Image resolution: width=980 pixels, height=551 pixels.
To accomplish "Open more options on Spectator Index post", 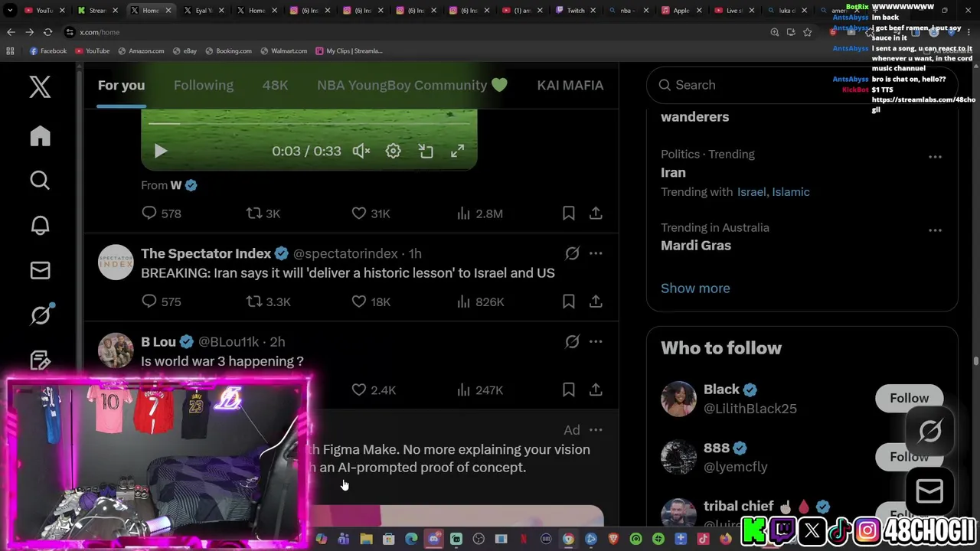I will tap(596, 253).
